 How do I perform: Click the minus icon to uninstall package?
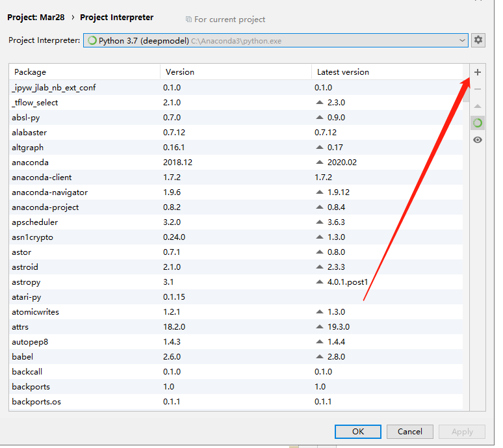pyautogui.click(x=478, y=89)
